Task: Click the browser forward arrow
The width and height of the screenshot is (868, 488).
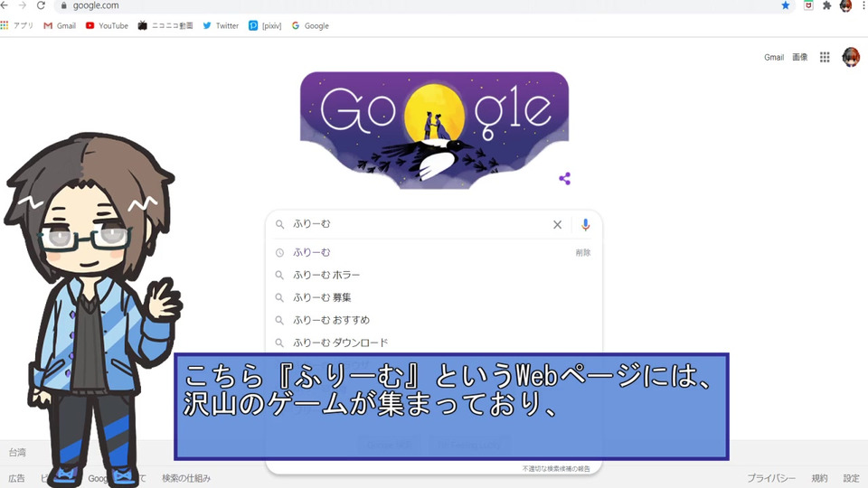Action: pyautogui.click(x=22, y=5)
